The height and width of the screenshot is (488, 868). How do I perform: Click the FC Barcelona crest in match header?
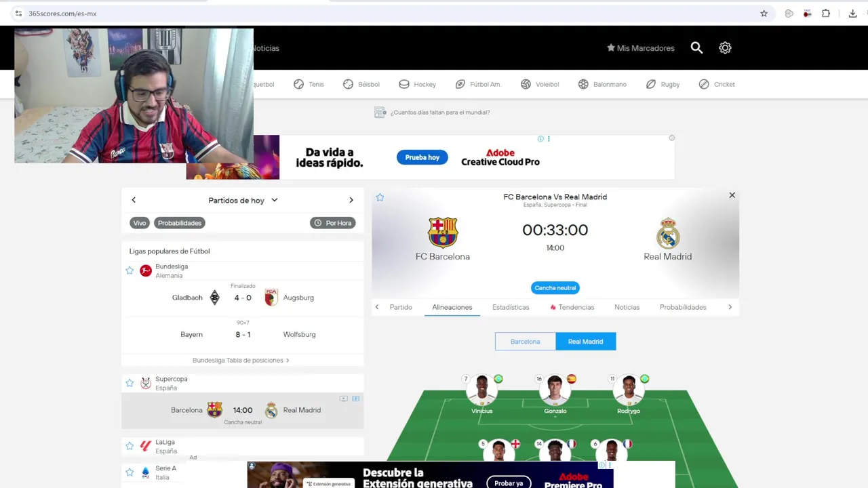(443, 232)
